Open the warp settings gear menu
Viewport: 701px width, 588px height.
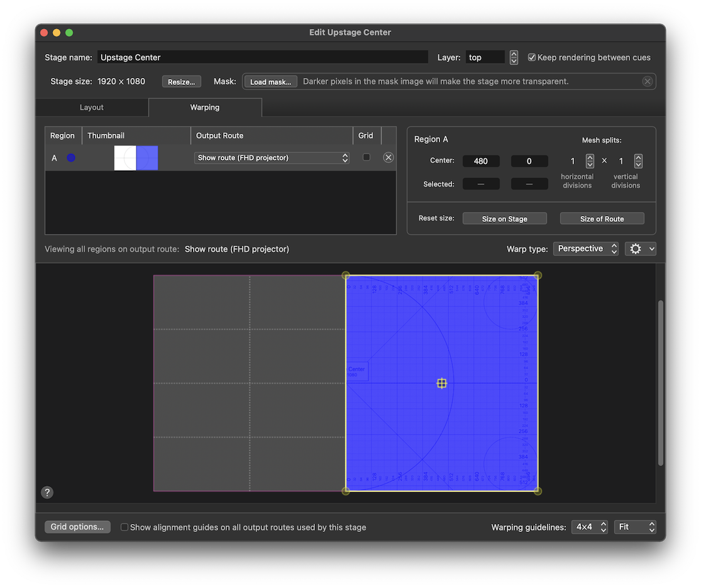(640, 249)
